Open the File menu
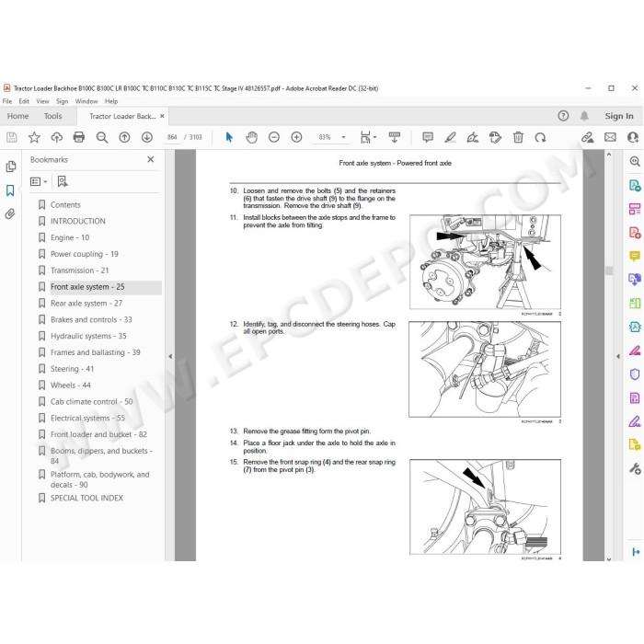The width and height of the screenshot is (644, 644). click(x=7, y=101)
